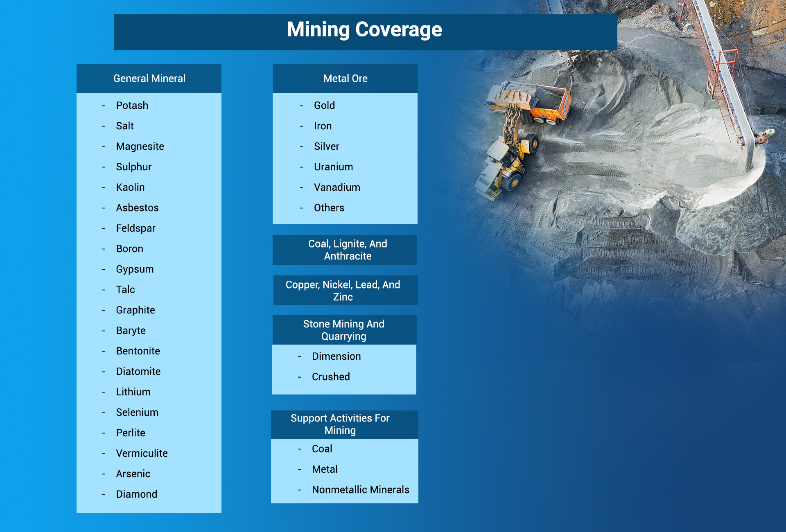
Task: Select Nonmetallic Minerals under Support Activities
Action: tap(360, 489)
